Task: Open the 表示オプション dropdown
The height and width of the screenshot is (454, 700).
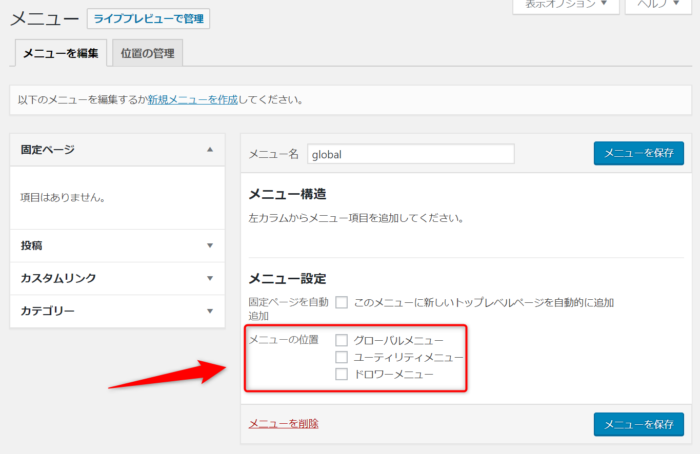Action: coord(564,4)
